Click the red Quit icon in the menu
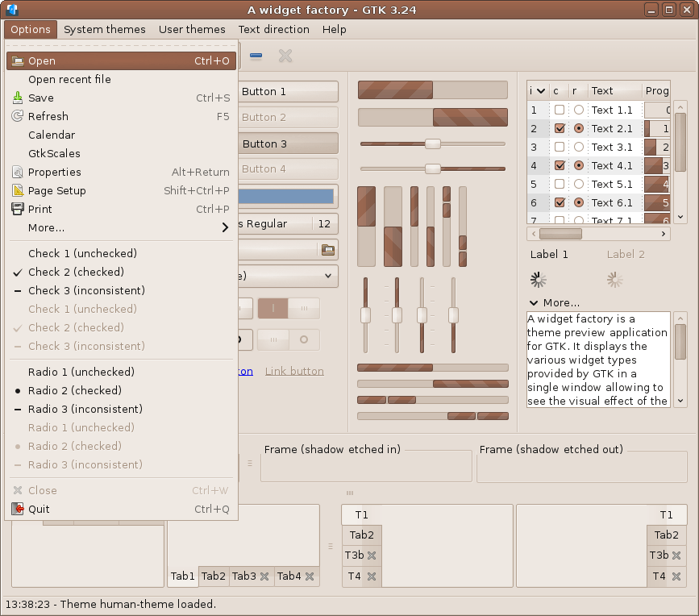 [x=18, y=509]
